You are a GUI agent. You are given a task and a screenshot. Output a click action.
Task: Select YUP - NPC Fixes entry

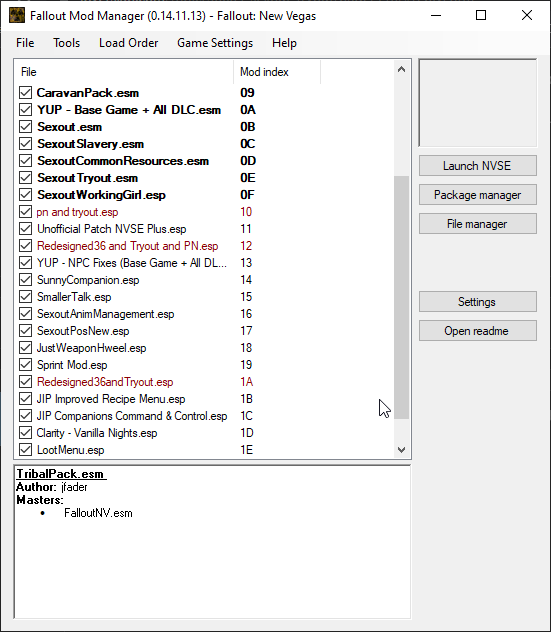click(132, 263)
